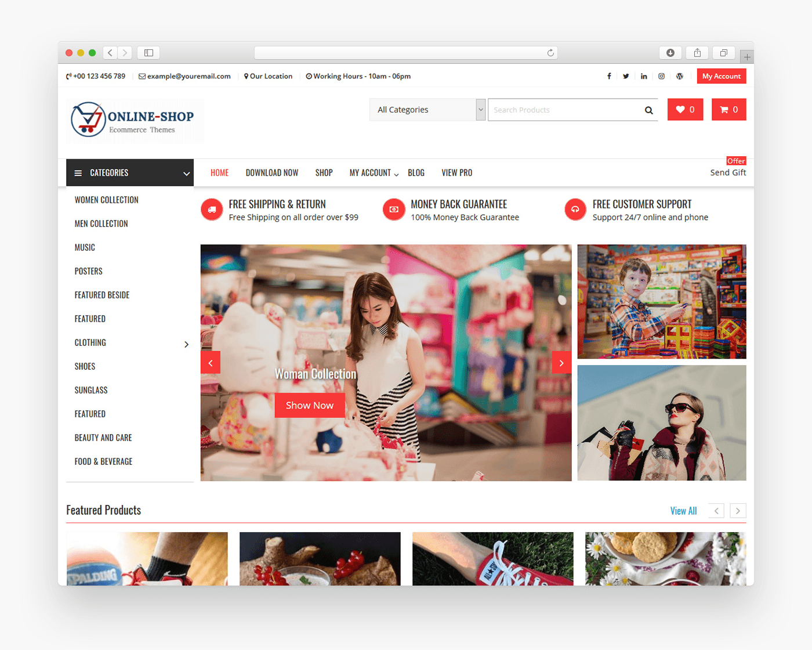This screenshot has width=812, height=650.
Task: Open the All Categories dropdown
Action: [x=427, y=110]
